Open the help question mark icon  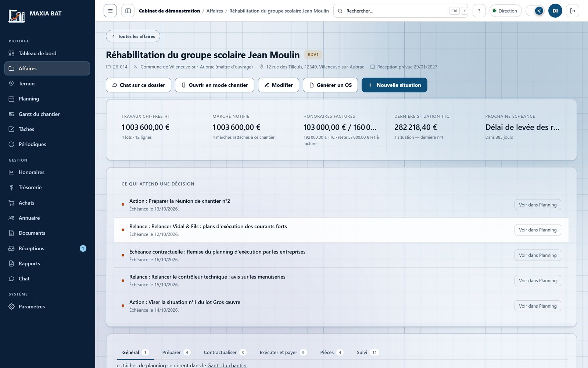click(479, 11)
